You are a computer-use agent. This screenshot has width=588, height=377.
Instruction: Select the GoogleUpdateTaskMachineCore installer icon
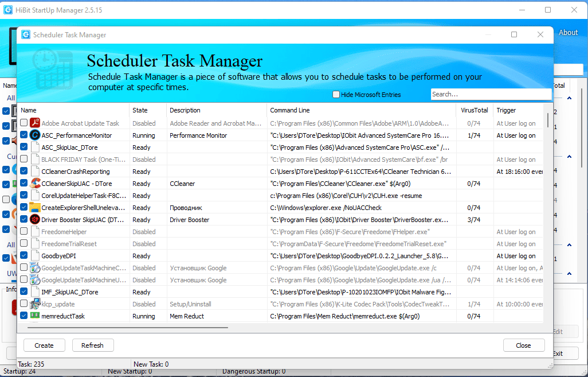coord(35,268)
